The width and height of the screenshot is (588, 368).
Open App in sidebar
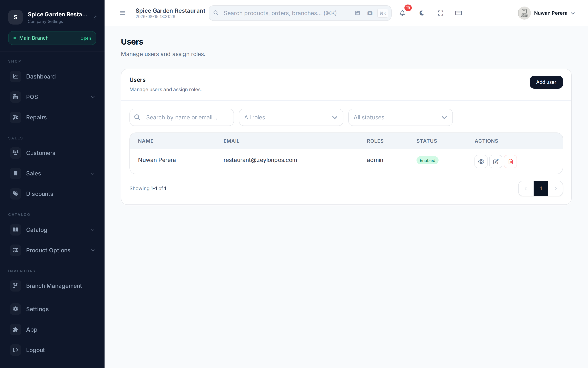52,330
